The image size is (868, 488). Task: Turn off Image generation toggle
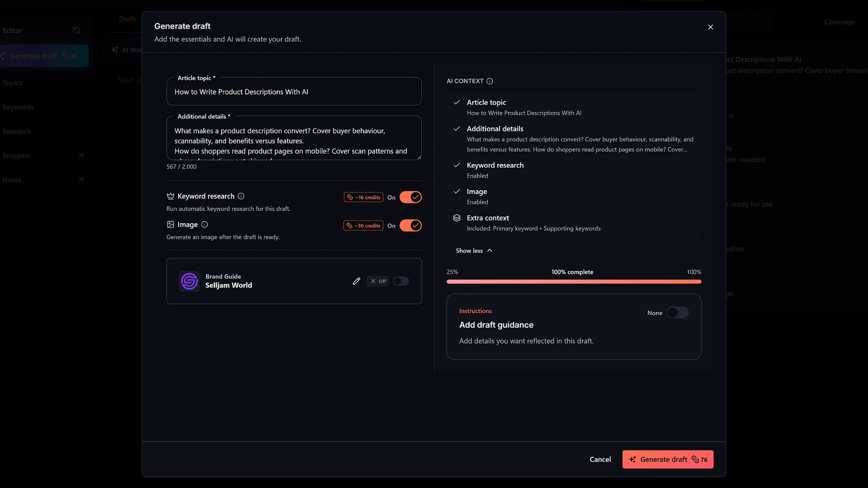(x=410, y=225)
